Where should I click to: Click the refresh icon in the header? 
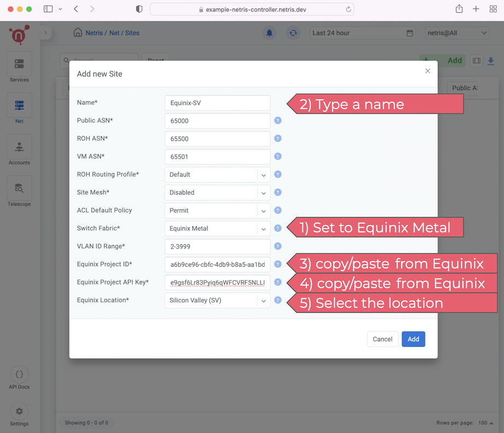point(293,33)
